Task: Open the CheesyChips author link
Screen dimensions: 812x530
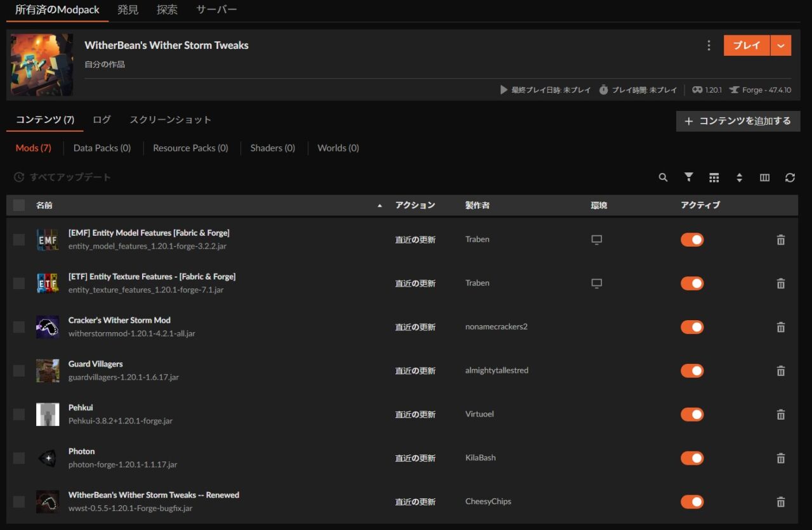Action: click(x=488, y=502)
